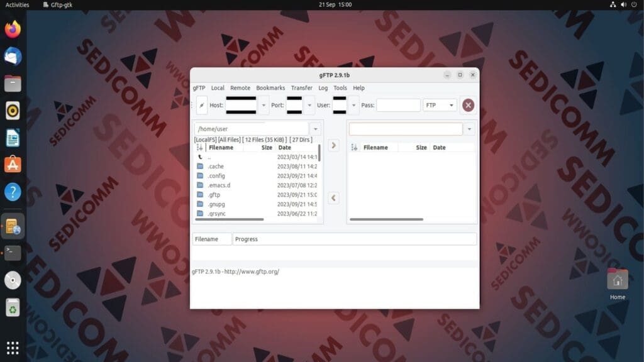Click the right arrow to upload files
The image size is (644, 362).
click(333, 145)
